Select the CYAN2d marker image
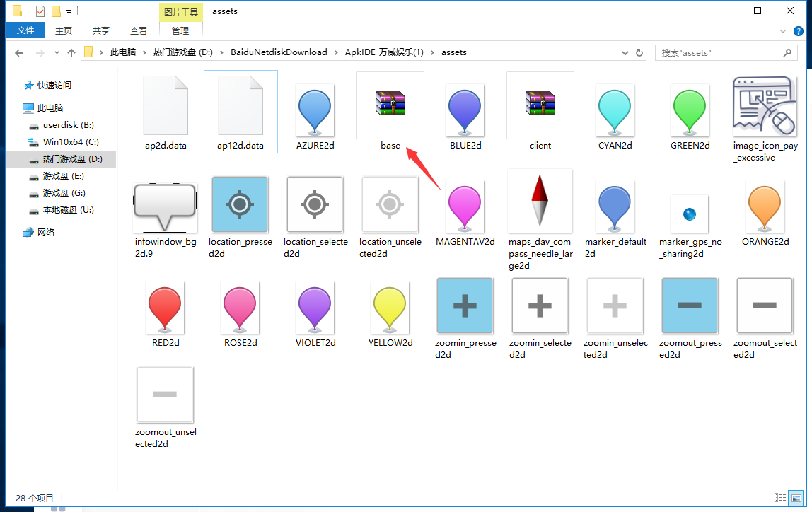Image resolution: width=812 pixels, height=512 pixels. coord(615,111)
